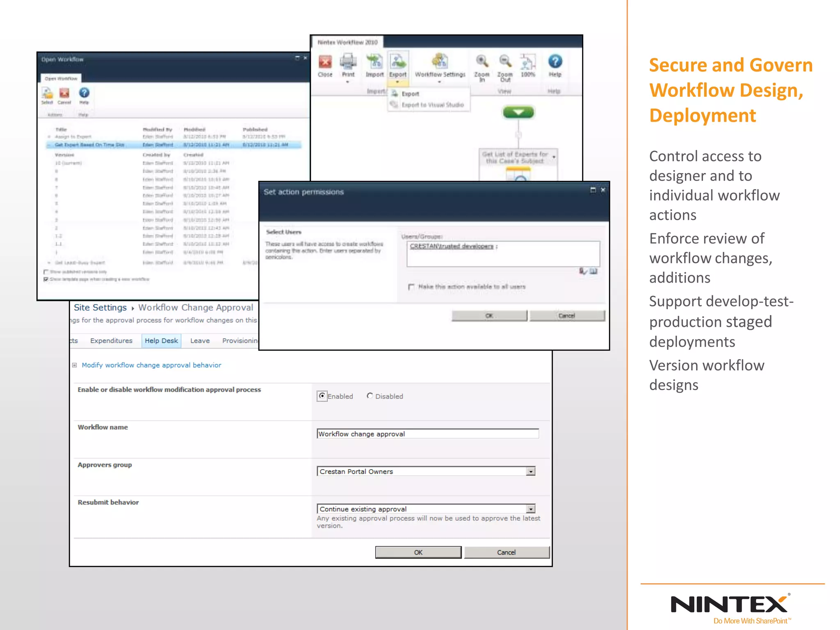Click the Title column header in Open Workflow
Screen dimensions: 840x630
pyautogui.click(x=61, y=130)
